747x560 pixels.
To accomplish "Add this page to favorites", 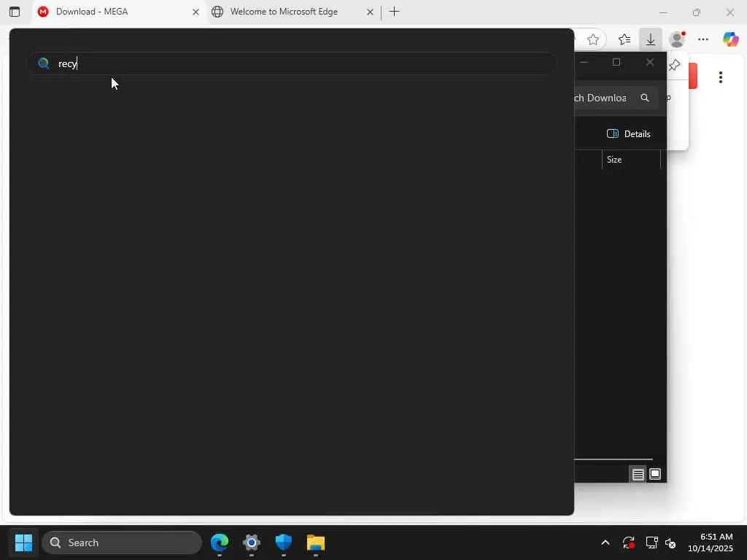I will click(592, 39).
